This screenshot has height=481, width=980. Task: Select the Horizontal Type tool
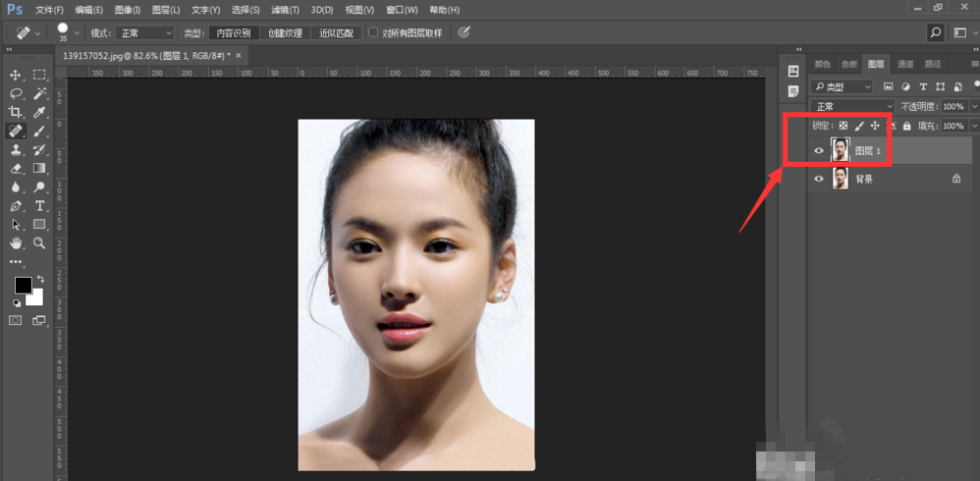tap(39, 205)
